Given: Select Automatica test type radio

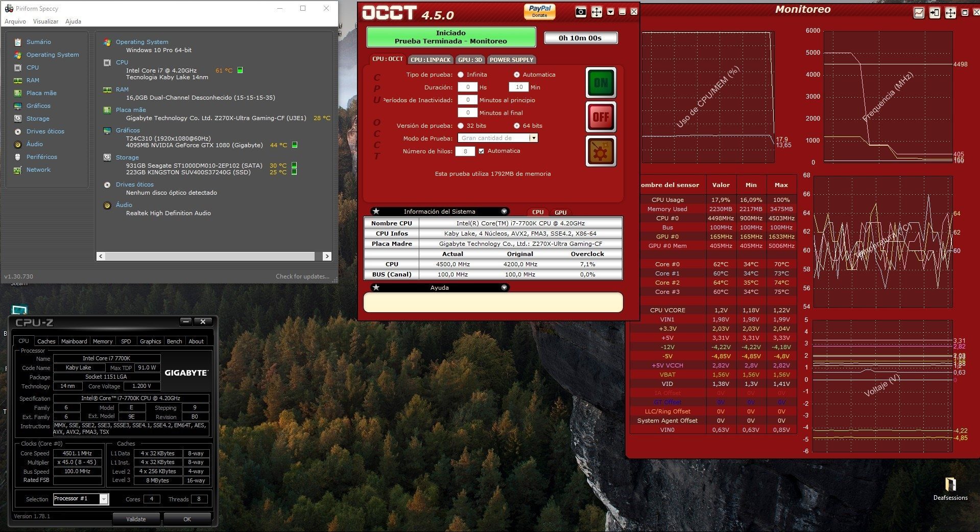Looking at the screenshot, I should tap(517, 75).
